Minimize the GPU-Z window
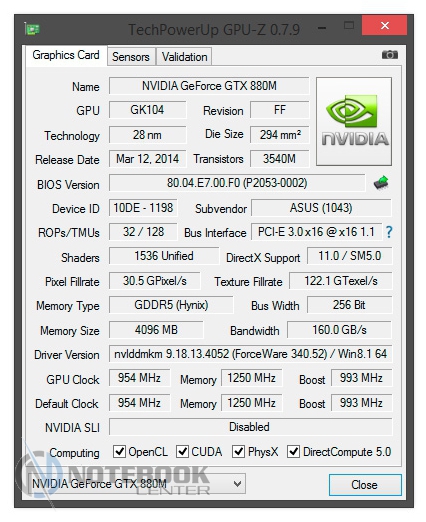Image resolution: width=426 pixels, height=522 pixels. click(x=322, y=28)
